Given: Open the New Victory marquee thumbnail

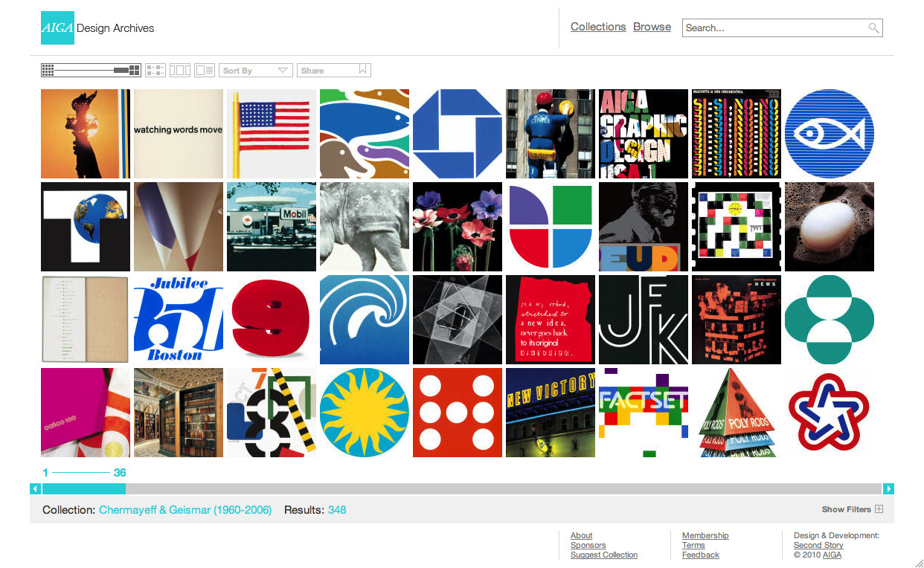Looking at the screenshot, I should (x=551, y=413).
